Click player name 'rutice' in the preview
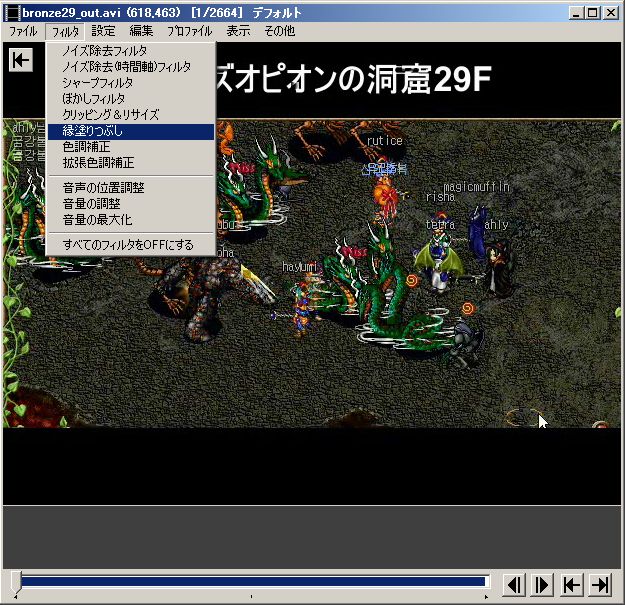625x605 pixels. point(385,141)
